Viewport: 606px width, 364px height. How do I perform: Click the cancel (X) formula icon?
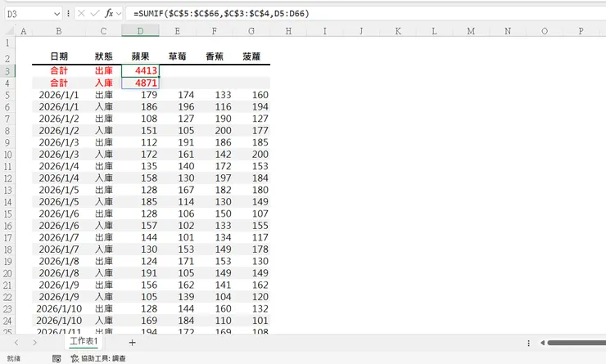[x=81, y=14]
